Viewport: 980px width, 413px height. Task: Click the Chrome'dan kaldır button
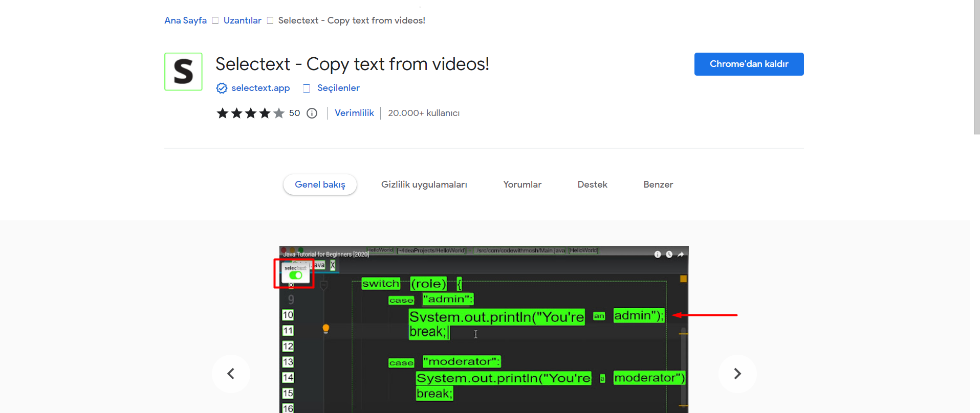749,64
